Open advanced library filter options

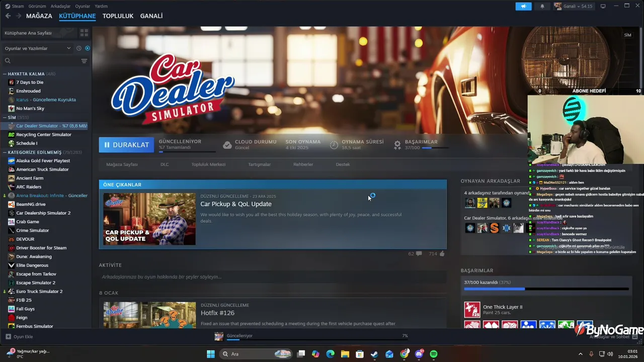[84, 61]
